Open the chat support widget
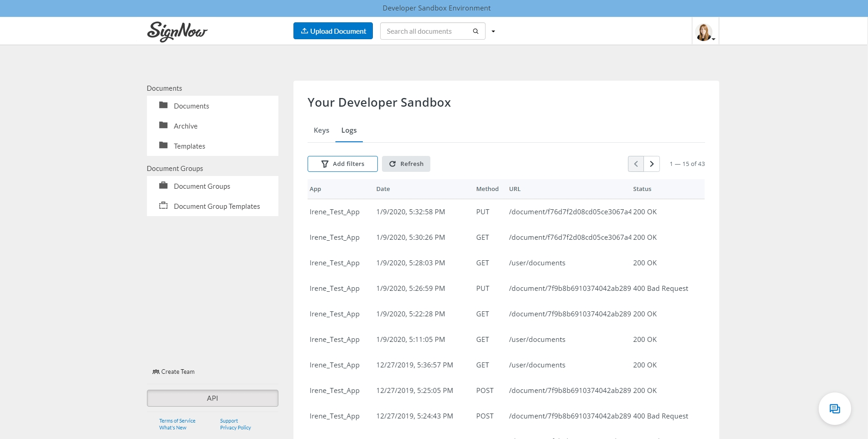Image resolution: width=868 pixels, height=439 pixels. pos(835,409)
